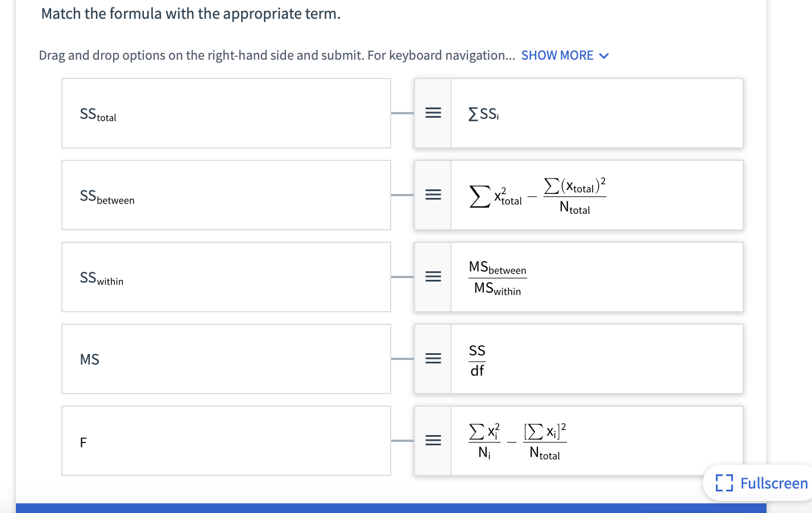Click the Fullscreen expand icon
The height and width of the screenshot is (513, 812).
tap(724, 483)
